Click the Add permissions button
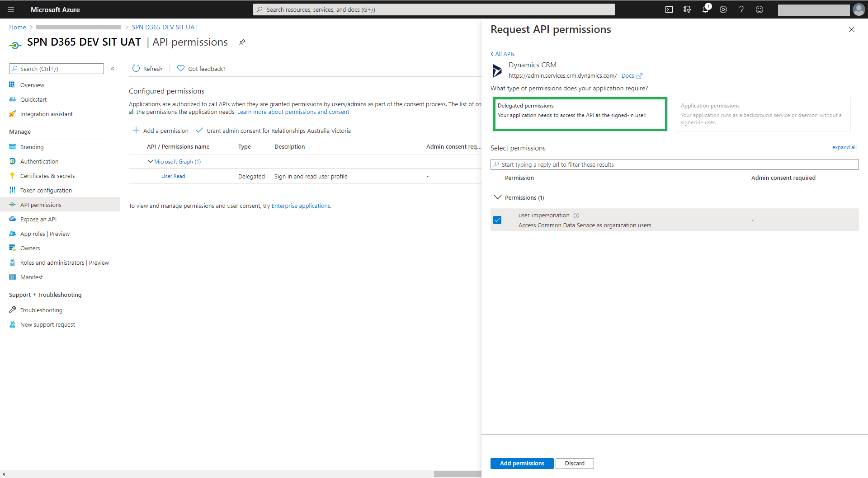The width and height of the screenshot is (868, 478). coord(522,463)
